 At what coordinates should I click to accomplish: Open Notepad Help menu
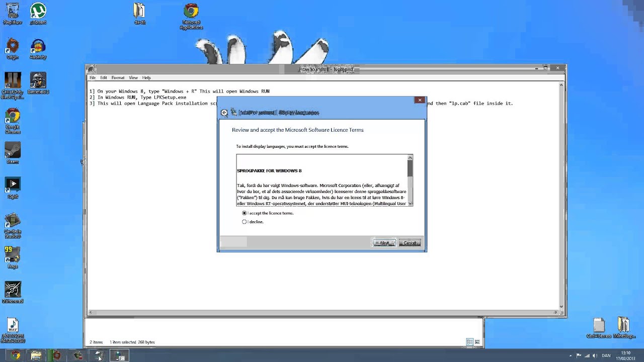(x=146, y=78)
